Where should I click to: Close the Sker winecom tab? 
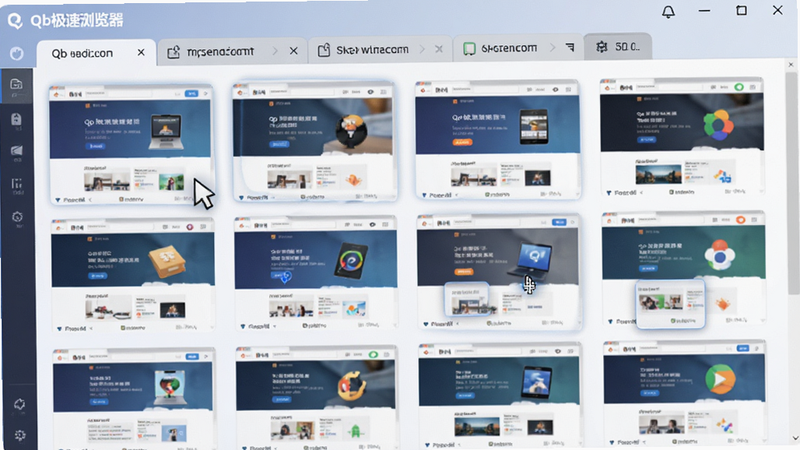[439, 49]
